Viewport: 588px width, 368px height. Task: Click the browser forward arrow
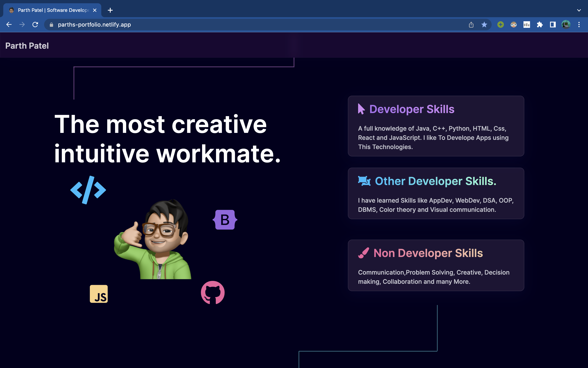(x=22, y=25)
